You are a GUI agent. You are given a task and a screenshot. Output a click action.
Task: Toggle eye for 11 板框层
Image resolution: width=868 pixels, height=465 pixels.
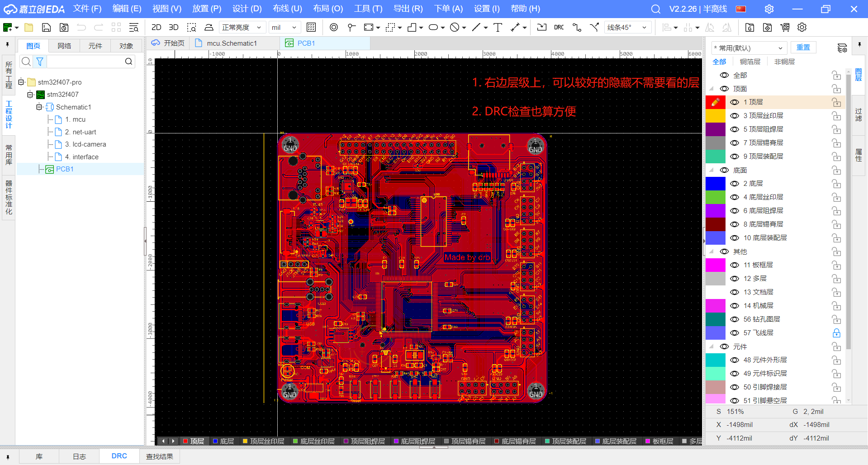(x=735, y=265)
